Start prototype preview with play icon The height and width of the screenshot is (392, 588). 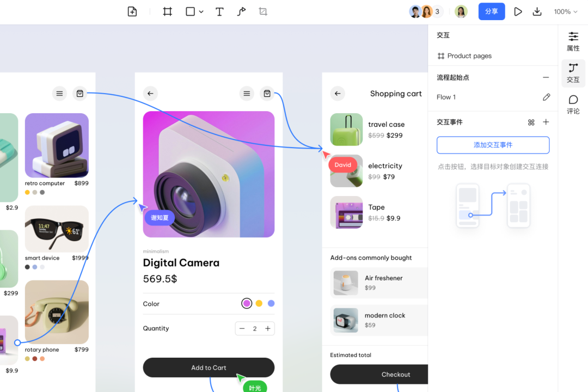pyautogui.click(x=518, y=11)
